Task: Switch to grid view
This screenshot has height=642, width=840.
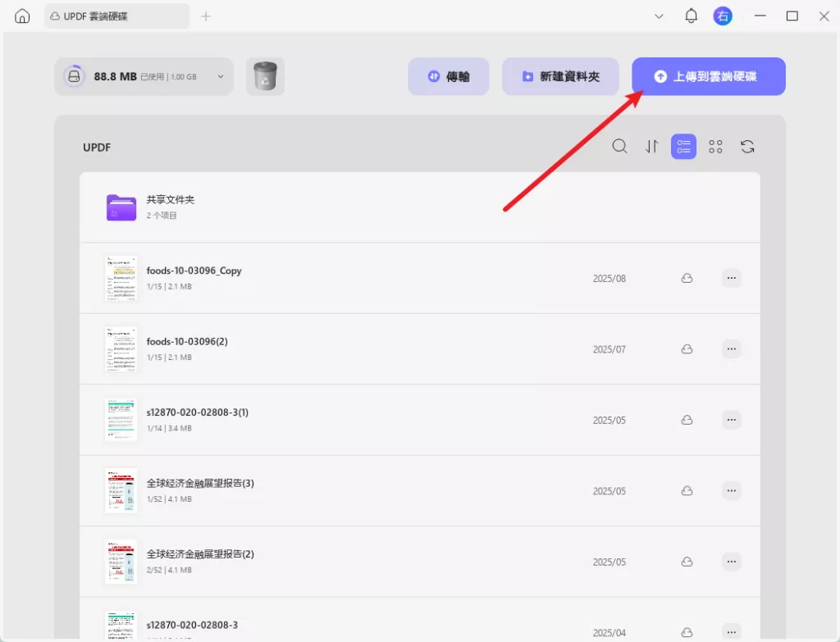Action: tap(715, 146)
